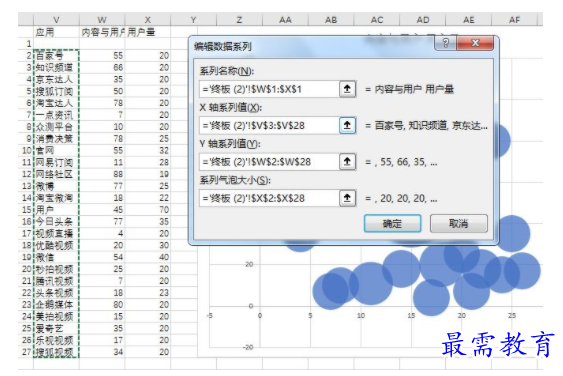This screenshot has height=376, width=563.
Task: Select value 66 in 知识频道 row
Action: click(x=102, y=68)
